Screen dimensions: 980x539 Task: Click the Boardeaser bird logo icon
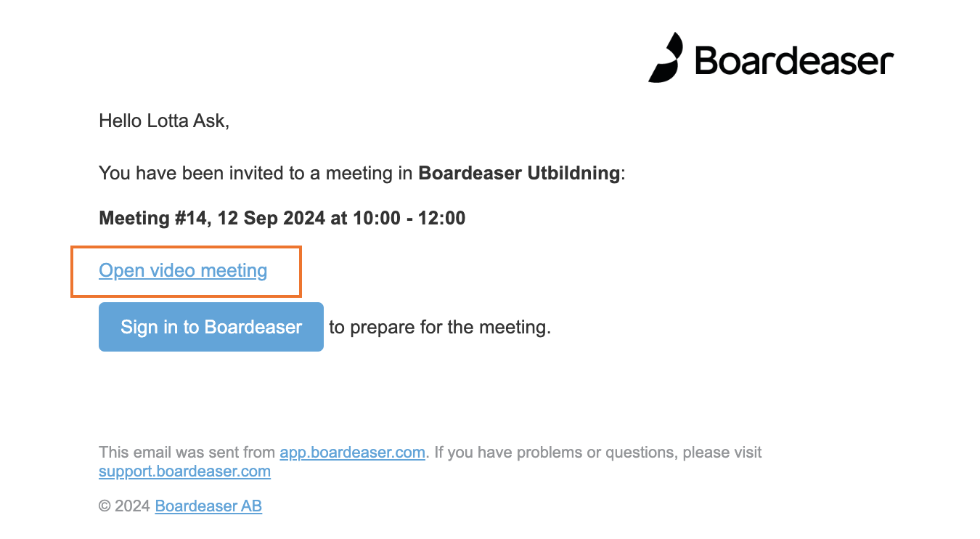(666, 57)
